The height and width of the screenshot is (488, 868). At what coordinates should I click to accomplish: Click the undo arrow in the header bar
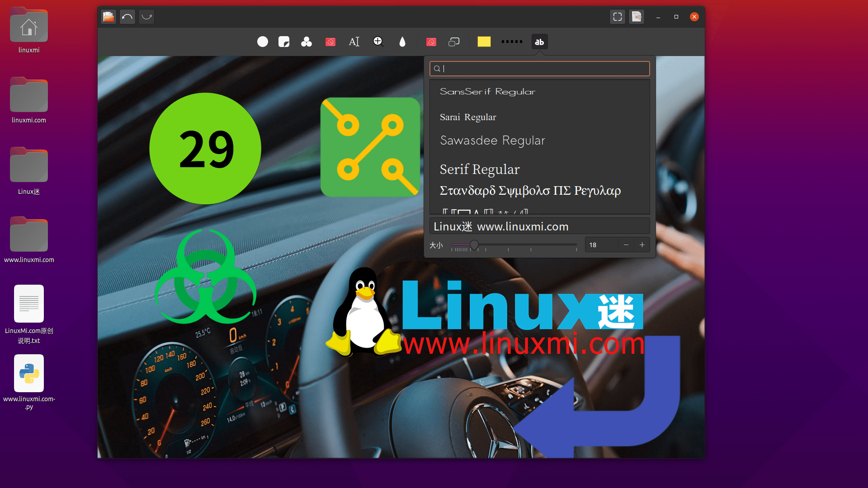127,17
